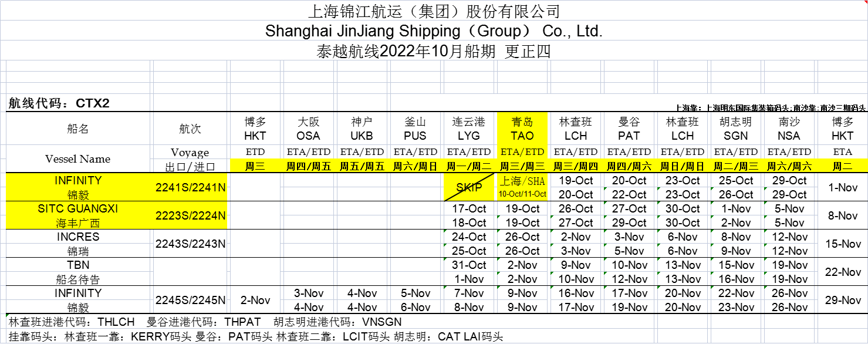Click the "24-Oct" date in the LYG column

pyautogui.click(x=468, y=237)
